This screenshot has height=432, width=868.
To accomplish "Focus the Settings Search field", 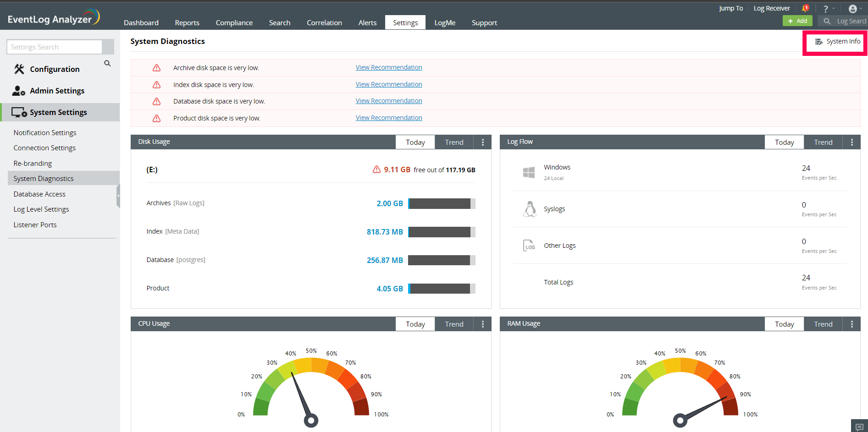I will click(x=55, y=47).
